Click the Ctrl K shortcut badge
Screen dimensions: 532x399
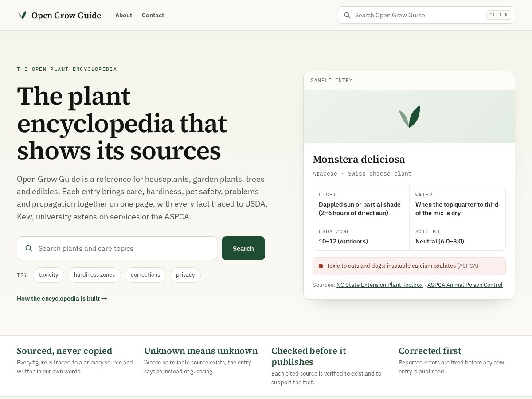[499, 15]
